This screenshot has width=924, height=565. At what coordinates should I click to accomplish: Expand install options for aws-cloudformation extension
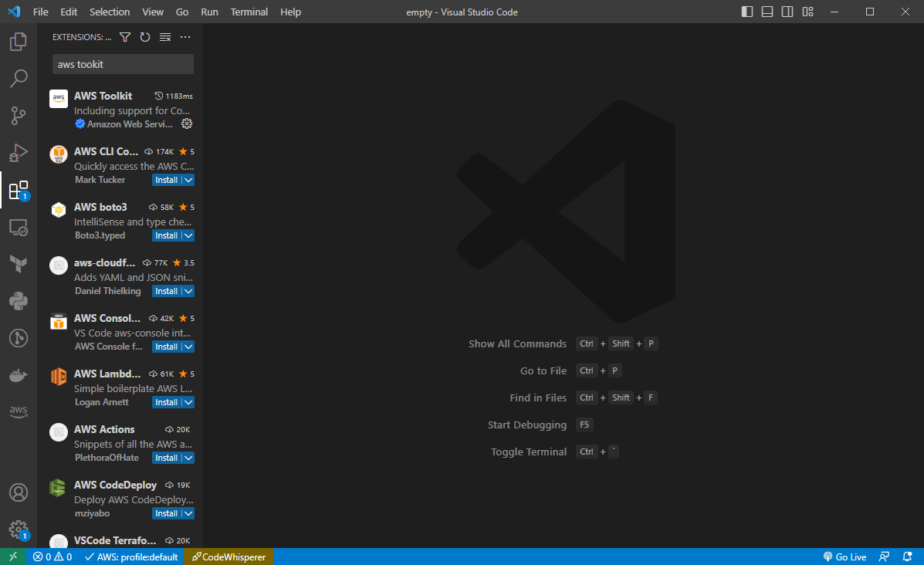tap(188, 291)
